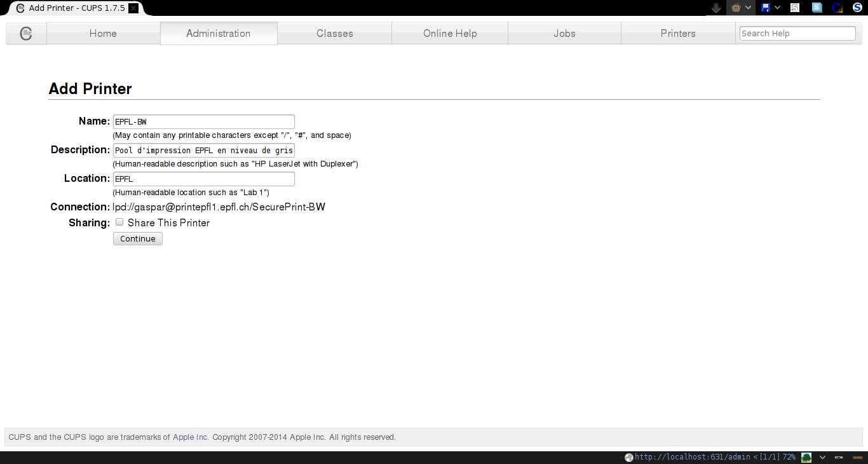
Task: Follow the Apple Inc. link in footer
Action: pyautogui.click(x=191, y=437)
